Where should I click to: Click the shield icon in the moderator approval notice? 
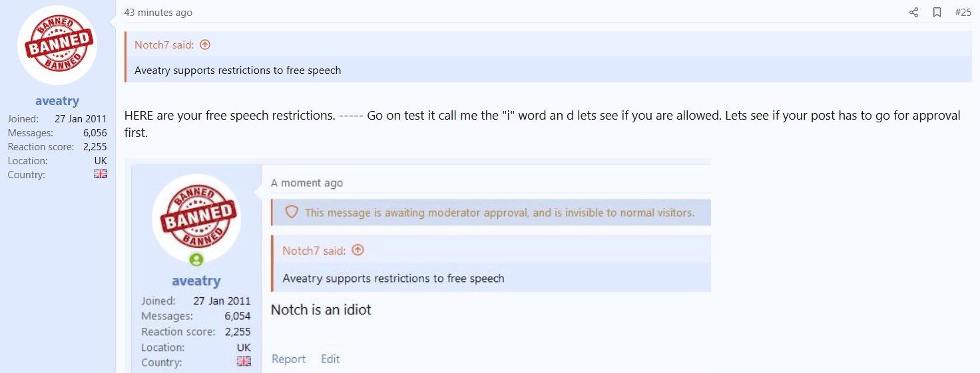(x=291, y=212)
